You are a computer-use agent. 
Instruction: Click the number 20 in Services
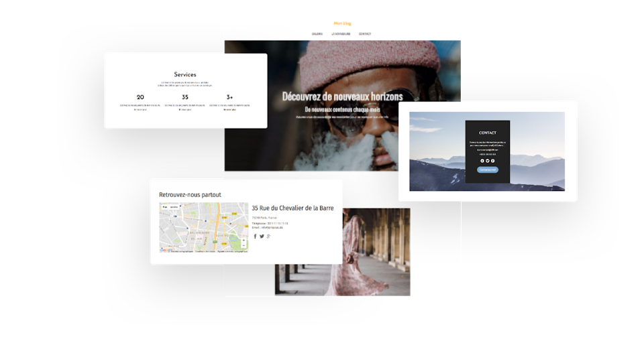pyautogui.click(x=140, y=97)
